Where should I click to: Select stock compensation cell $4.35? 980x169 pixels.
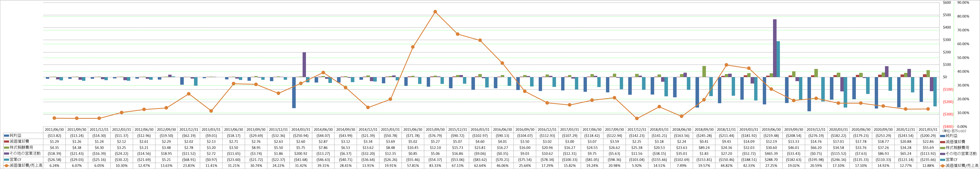coord(54,148)
